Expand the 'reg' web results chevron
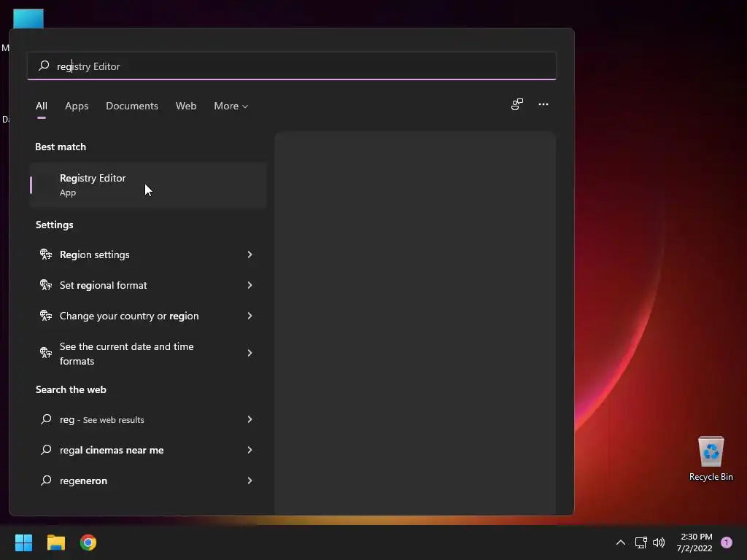This screenshot has width=747, height=560. pyautogui.click(x=249, y=419)
